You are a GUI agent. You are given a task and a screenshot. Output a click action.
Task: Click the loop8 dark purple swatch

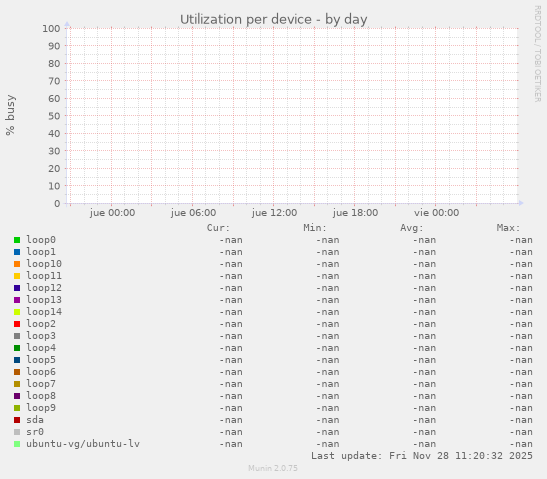coord(17,396)
